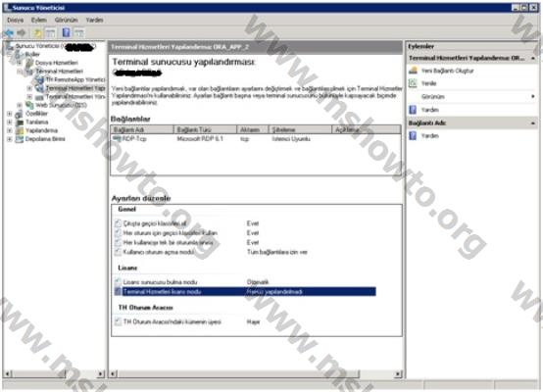Click the Back arrow toolbar icon
The image size is (543, 392).
pos(9,33)
